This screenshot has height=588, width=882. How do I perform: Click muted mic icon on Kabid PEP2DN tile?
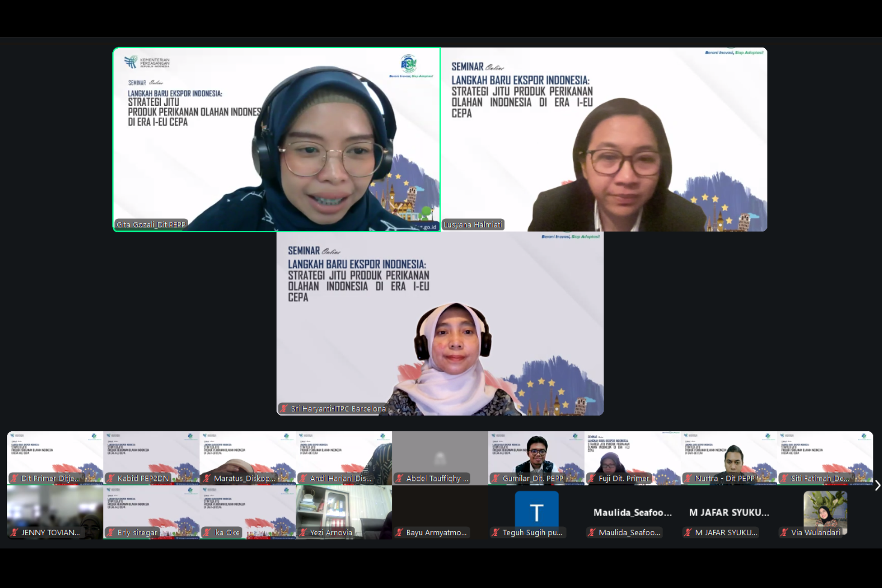(x=111, y=478)
